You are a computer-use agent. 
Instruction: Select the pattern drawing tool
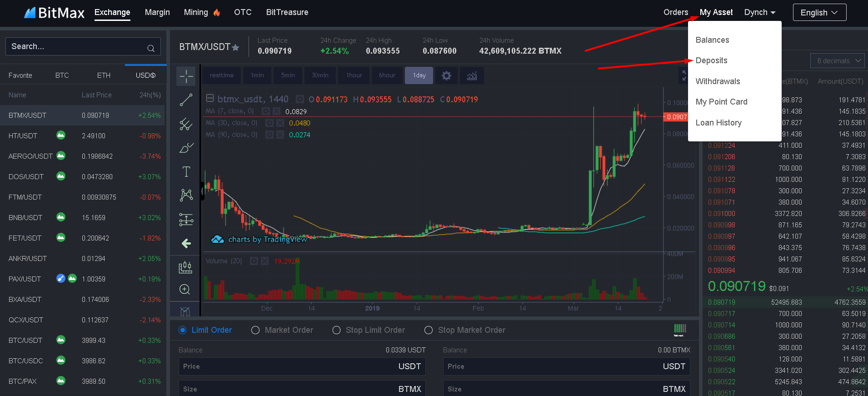186,195
